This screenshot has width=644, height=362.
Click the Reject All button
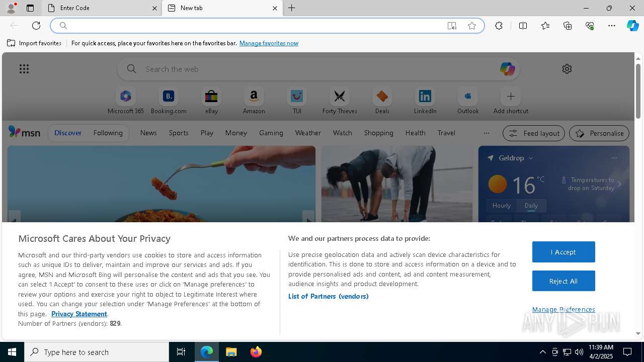pyautogui.click(x=563, y=281)
